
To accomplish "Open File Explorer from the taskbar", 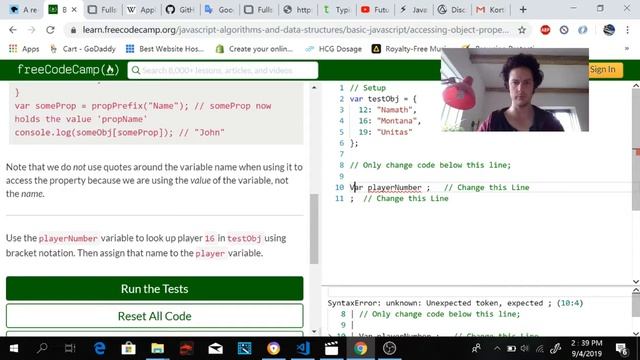I will point(158,348).
